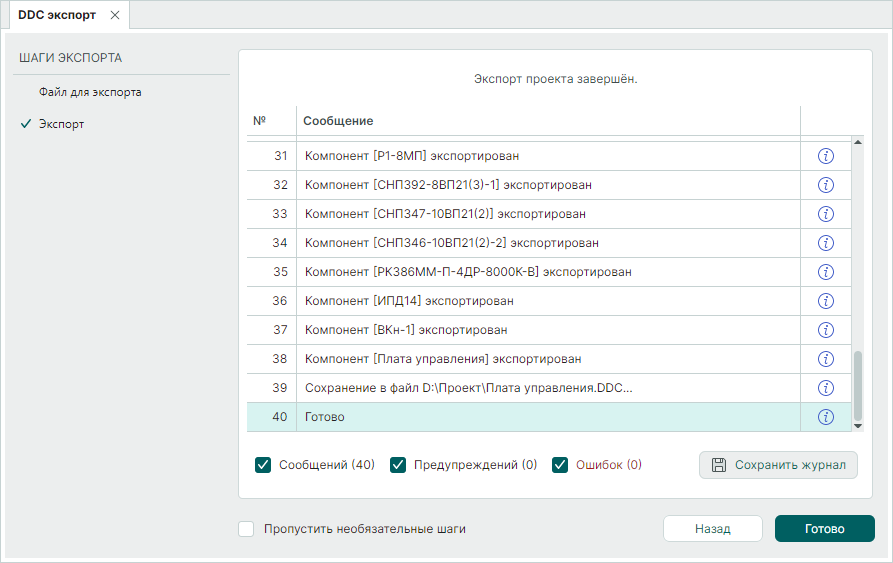The height and width of the screenshot is (563, 893).
Task: Click the green Готово button
Action: (x=824, y=529)
